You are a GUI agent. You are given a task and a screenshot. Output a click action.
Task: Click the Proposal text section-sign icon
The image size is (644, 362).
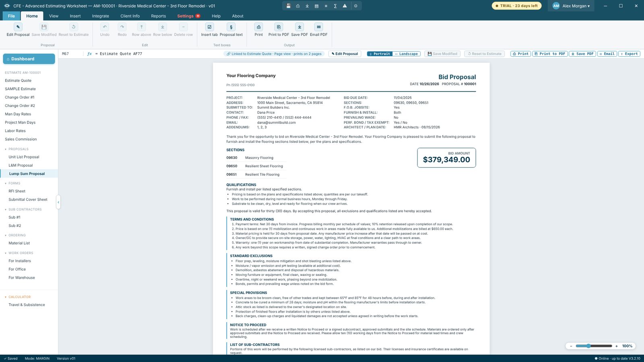pos(231,27)
